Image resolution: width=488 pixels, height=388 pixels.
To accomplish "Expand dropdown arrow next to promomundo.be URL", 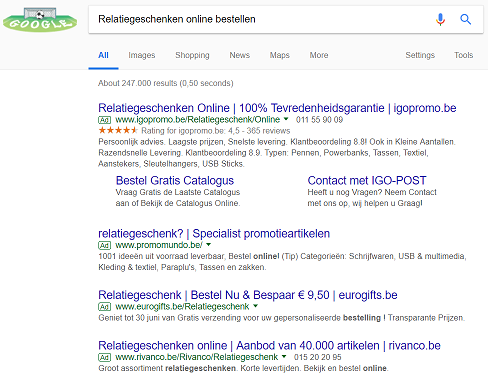I will point(209,245).
